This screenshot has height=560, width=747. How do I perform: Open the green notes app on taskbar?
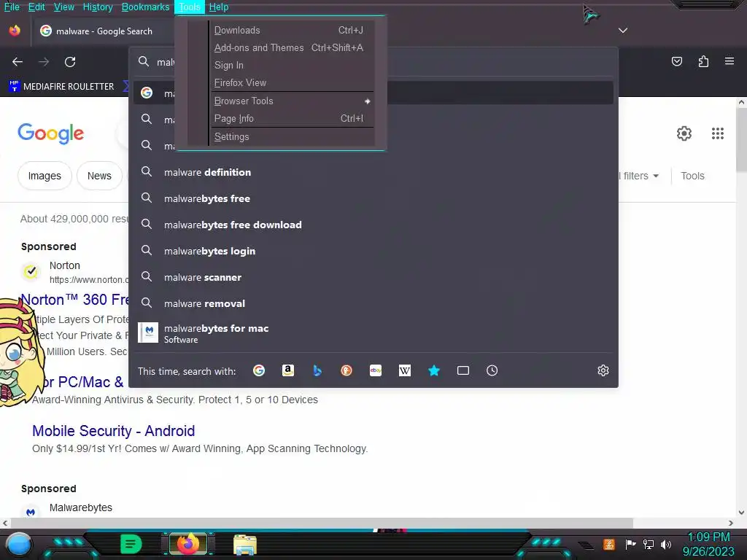point(131,544)
